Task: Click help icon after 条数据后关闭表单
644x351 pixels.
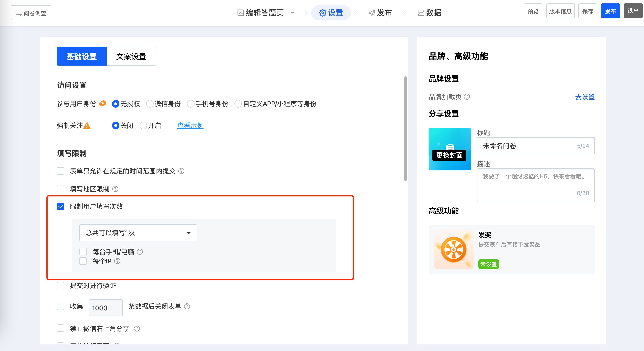Action: point(187,306)
